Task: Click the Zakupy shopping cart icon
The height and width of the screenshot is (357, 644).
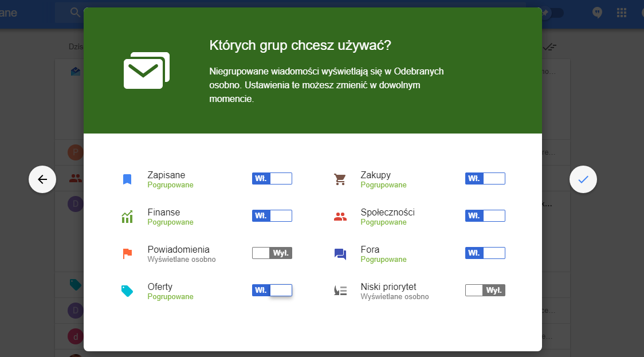Action: [x=340, y=178]
